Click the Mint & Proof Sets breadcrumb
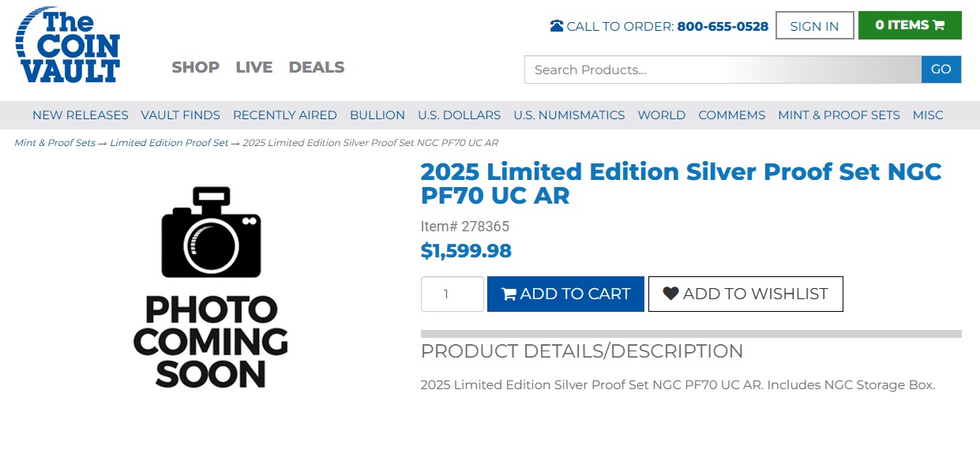This screenshot has width=980, height=476. click(x=54, y=143)
